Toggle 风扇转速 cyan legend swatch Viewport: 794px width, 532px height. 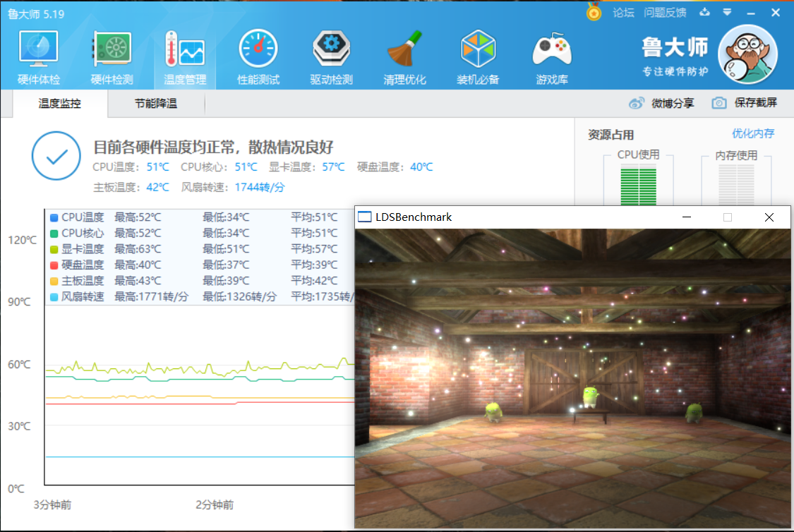tap(54, 297)
